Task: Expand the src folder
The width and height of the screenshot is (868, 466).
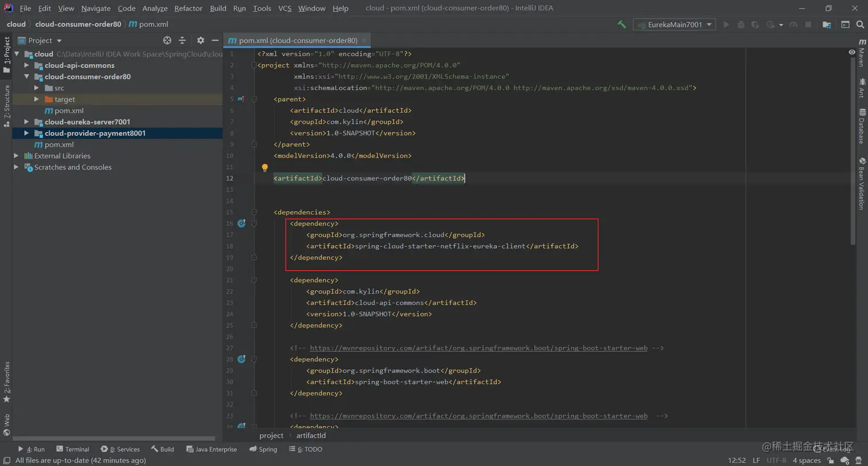Action: tap(37, 88)
